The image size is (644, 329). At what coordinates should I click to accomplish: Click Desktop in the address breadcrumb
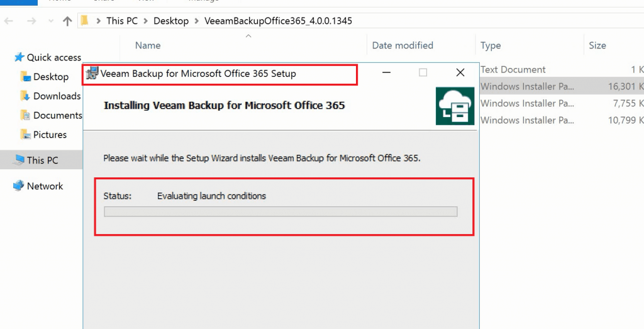171,21
